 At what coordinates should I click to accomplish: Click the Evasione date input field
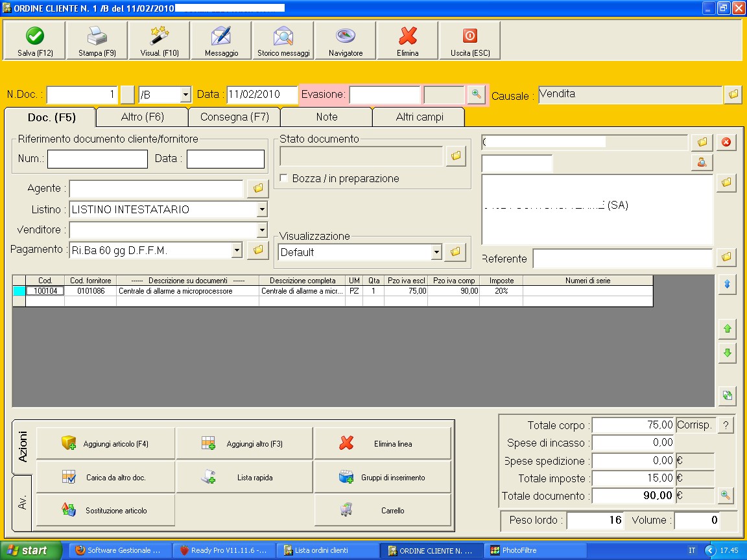385,94
